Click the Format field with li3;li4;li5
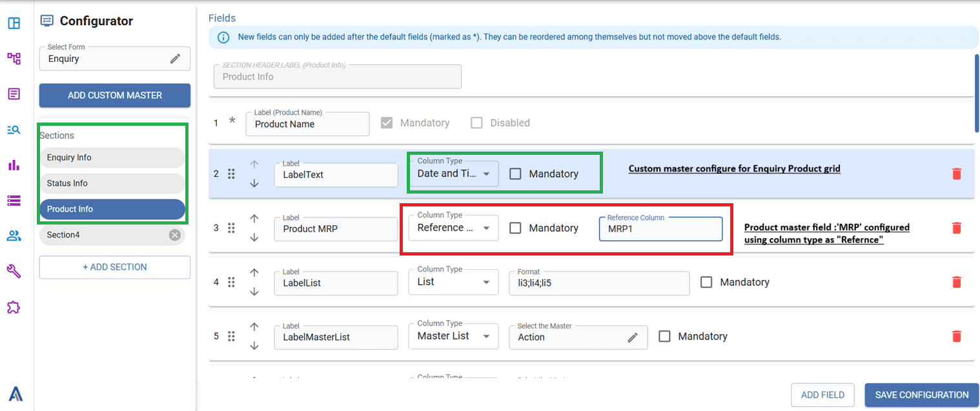 tap(599, 283)
